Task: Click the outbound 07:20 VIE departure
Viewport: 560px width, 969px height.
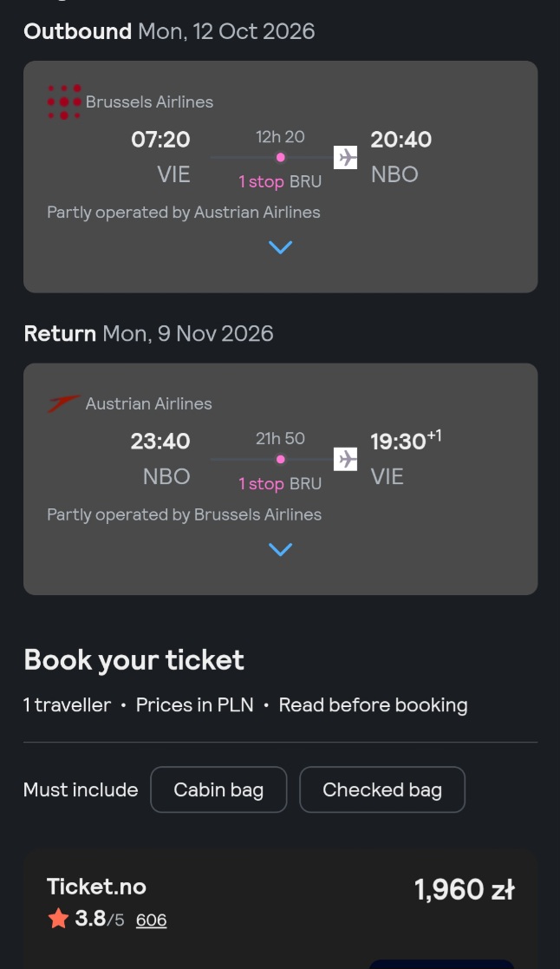Action: coord(160,157)
